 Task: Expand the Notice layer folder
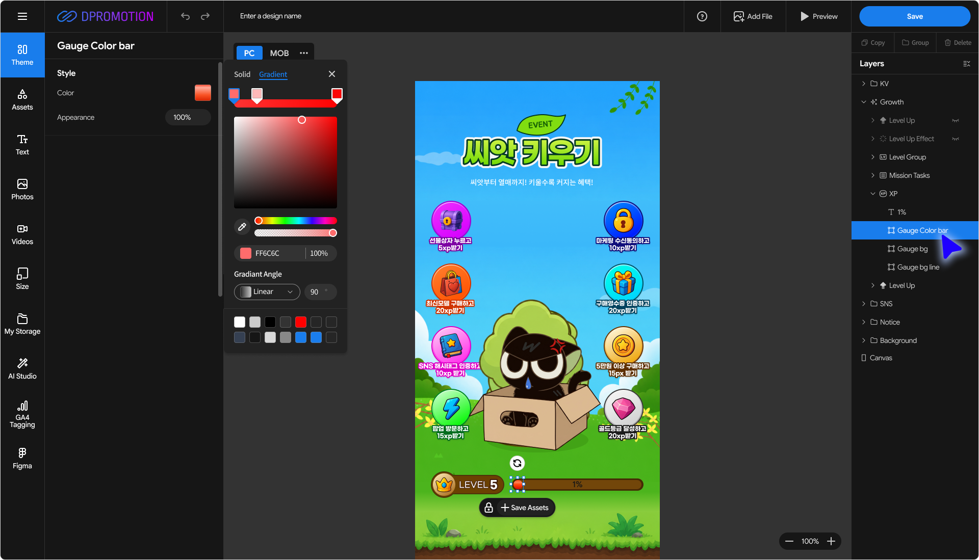coord(864,322)
